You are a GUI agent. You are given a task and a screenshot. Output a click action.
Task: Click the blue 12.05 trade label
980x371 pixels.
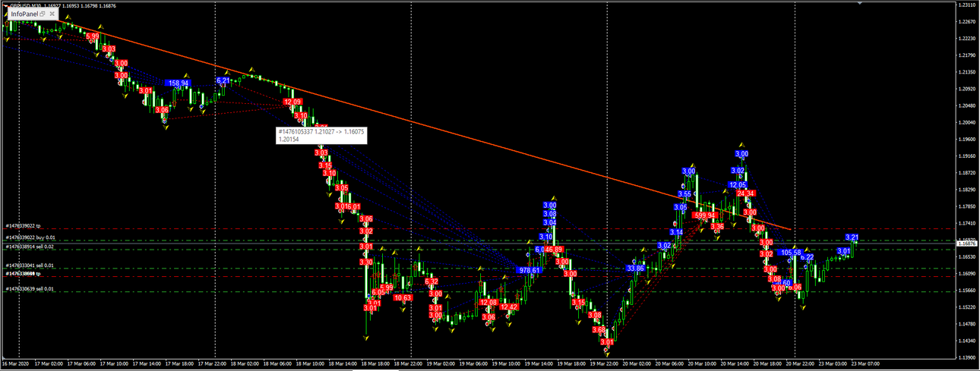738,185
